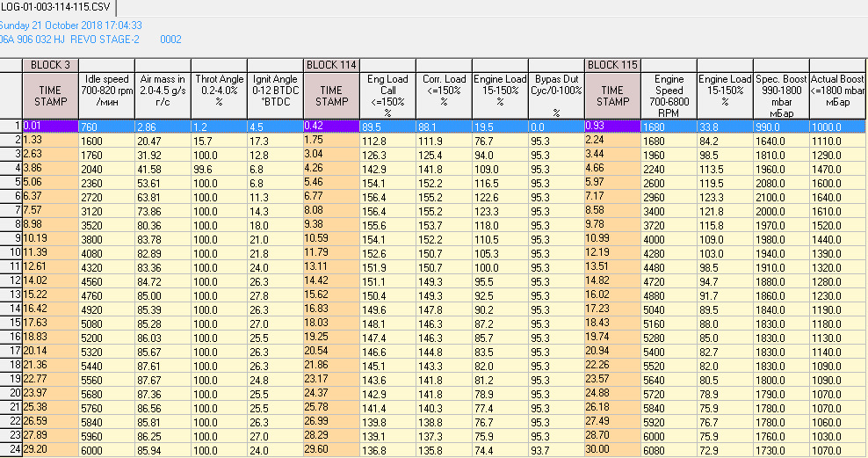The width and height of the screenshot is (868, 458).
Task: Select spec boost cell 2080.0
Action: [781, 184]
